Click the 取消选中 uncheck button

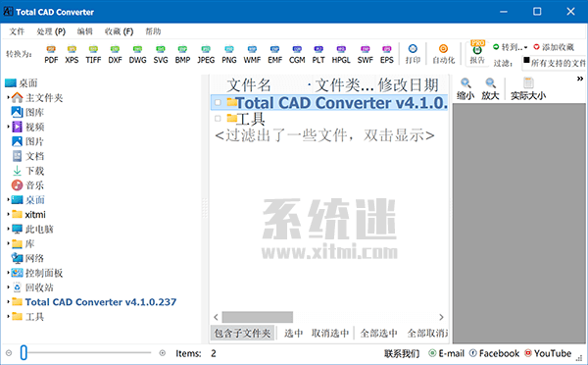click(330, 333)
